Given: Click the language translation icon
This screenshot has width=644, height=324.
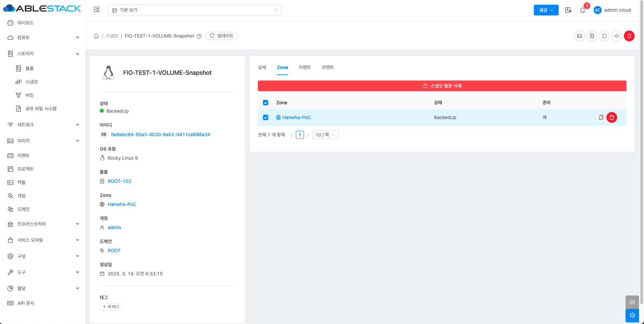Looking at the screenshot, I should click(568, 10).
